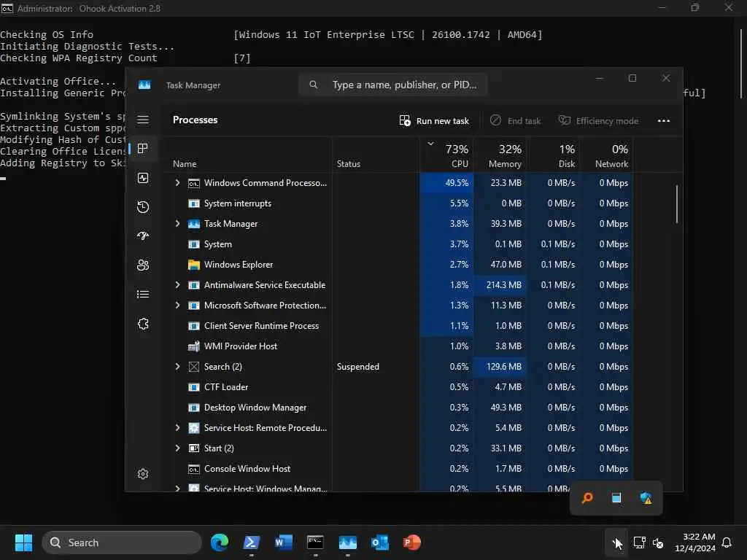Open the notification bell

(727, 542)
